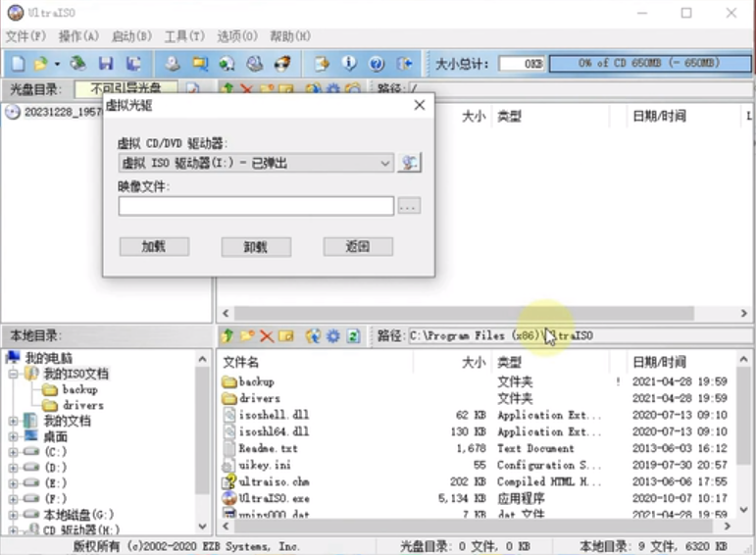Click the Open CD/DVD disc icon
This screenshot has width=756, height=555.
77,63
